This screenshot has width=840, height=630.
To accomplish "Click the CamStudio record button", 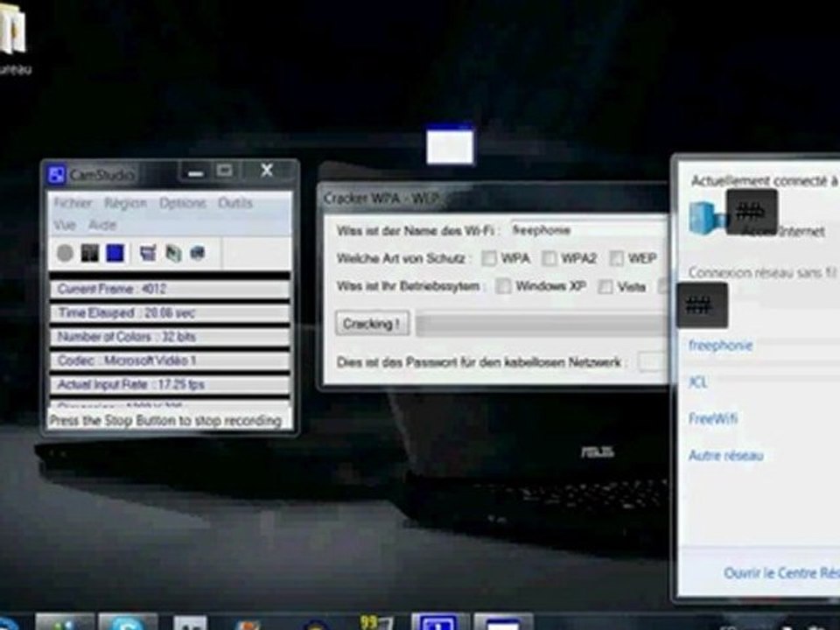I will [65, 253].
